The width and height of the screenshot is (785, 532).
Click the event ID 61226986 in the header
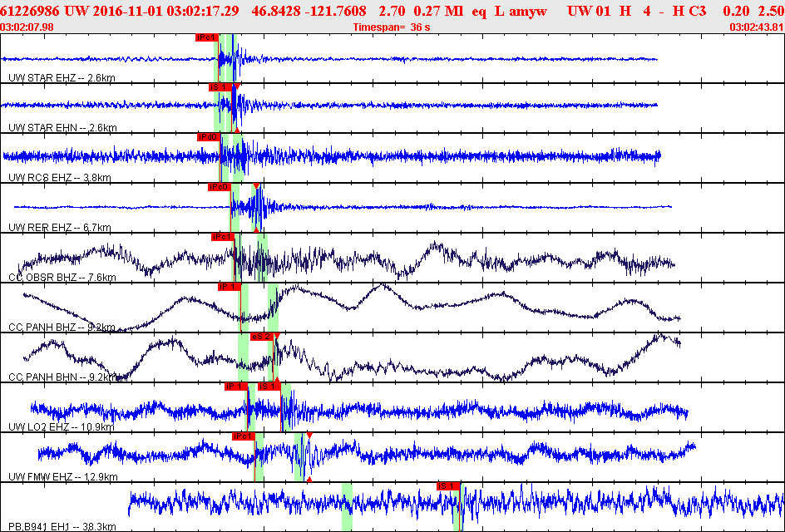click(x=30, y=11)
